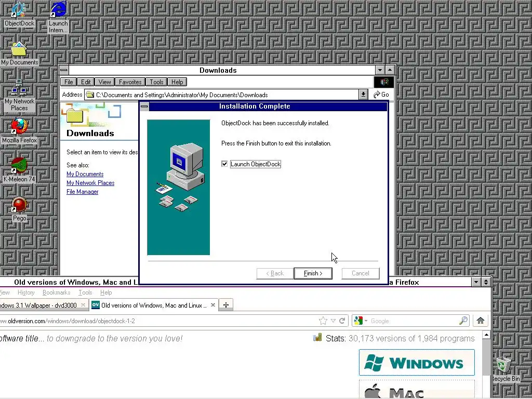Viewport: 532px width, 399px height.
Task: Open the Favorites menu in Downloads window
Action: click(130, 82)
